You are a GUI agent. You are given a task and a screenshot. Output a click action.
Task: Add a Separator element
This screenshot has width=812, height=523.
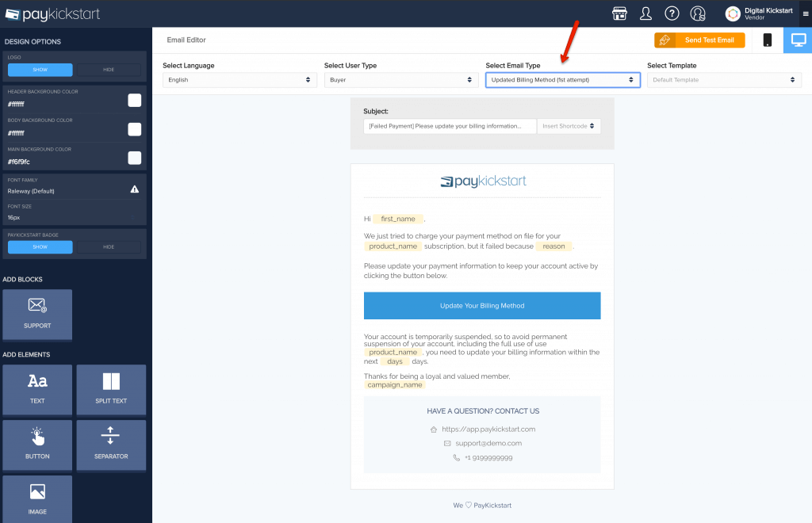click(x=111, y=445)
